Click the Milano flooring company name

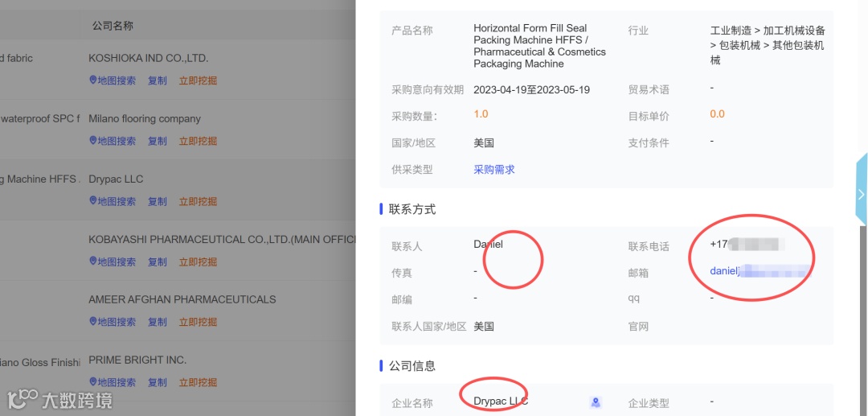click(145, 118)
